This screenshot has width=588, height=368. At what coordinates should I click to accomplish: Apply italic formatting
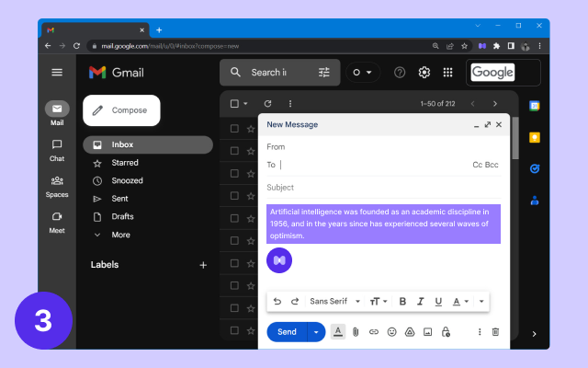pos(421,301)
